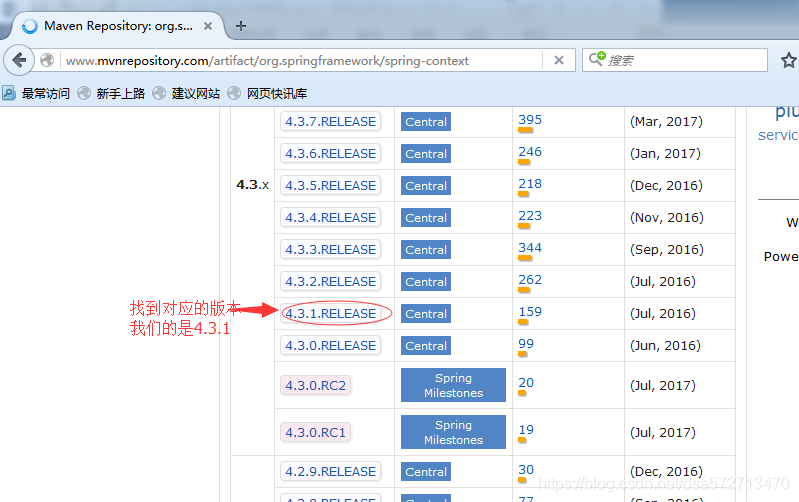The width and height of the screenshot is (799, 502).
Task: Open the 395 usages link
Action: 530,120
